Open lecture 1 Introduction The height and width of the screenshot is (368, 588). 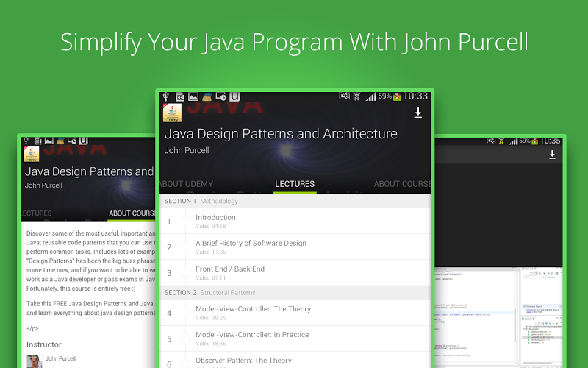coord(295,222)
